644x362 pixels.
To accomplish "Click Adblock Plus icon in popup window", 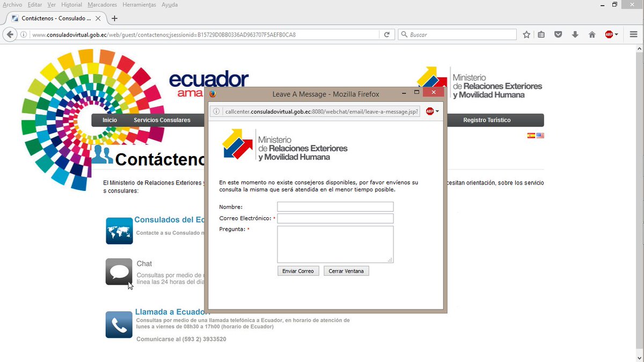I will coord(430,112).
